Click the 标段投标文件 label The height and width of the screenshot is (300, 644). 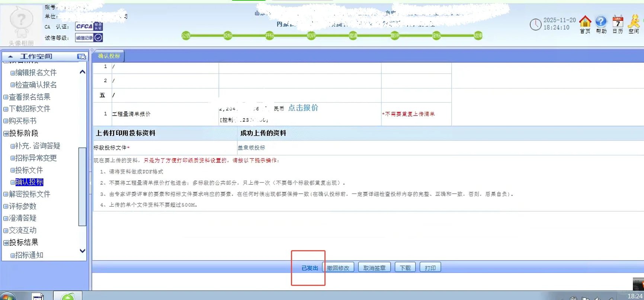111,148
